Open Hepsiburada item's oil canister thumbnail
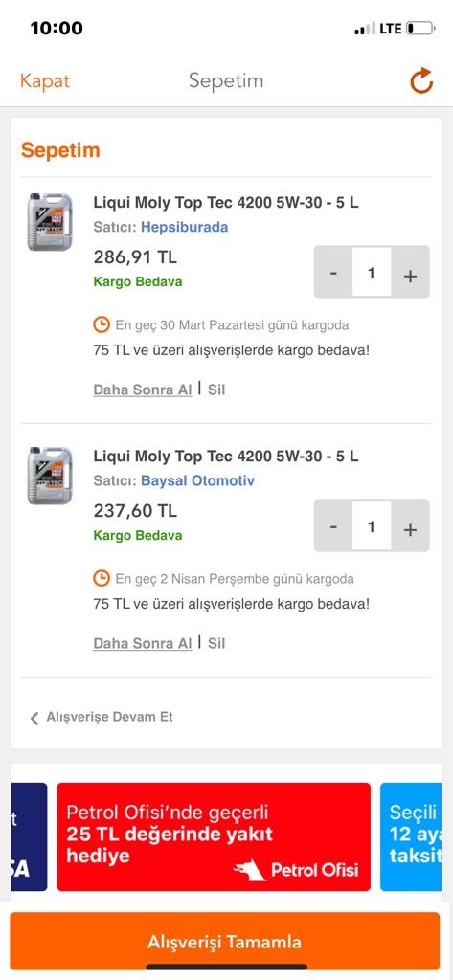453x980 pixels. click(50, 222)
